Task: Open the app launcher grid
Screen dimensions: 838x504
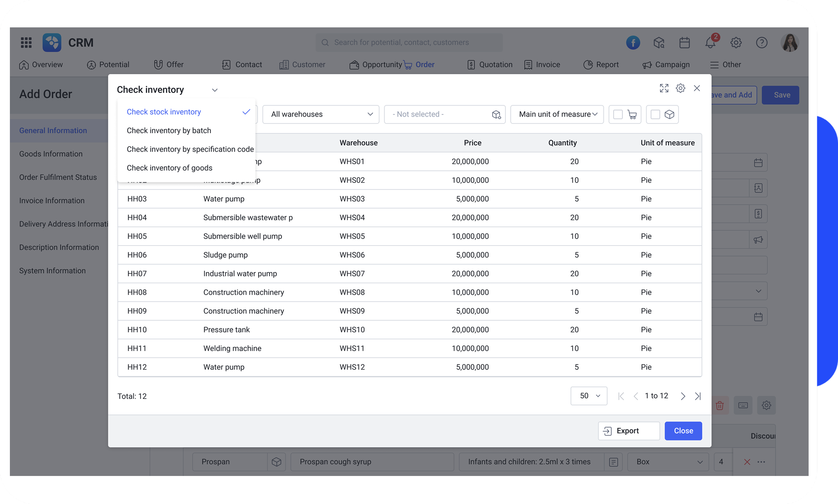Action: pos(26,42)
